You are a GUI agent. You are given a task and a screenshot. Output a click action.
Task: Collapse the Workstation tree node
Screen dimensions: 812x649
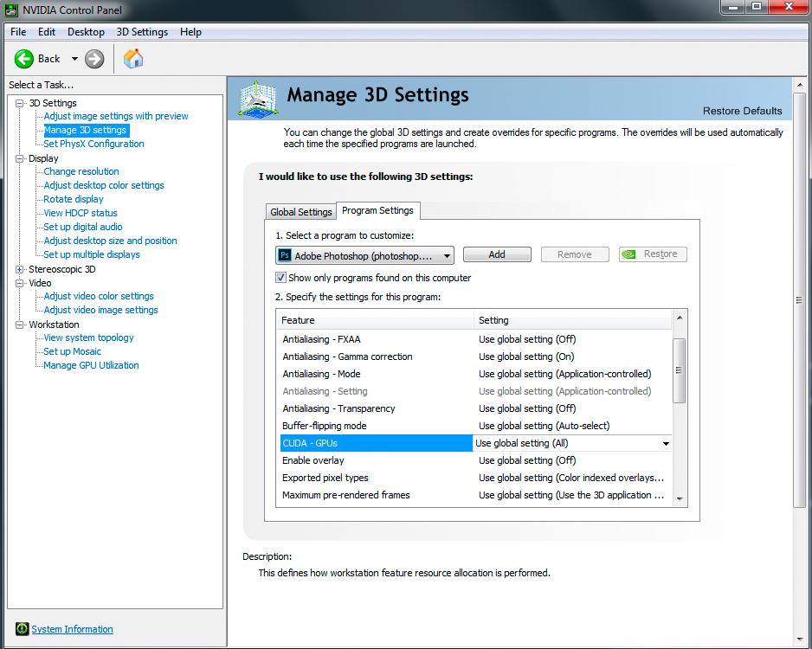[x=20, y=324]
